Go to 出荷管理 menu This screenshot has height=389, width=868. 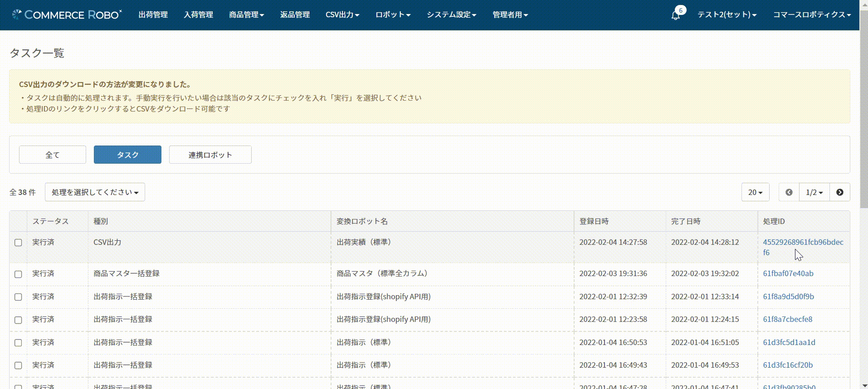pyautogui.click(x=153, y=15)
